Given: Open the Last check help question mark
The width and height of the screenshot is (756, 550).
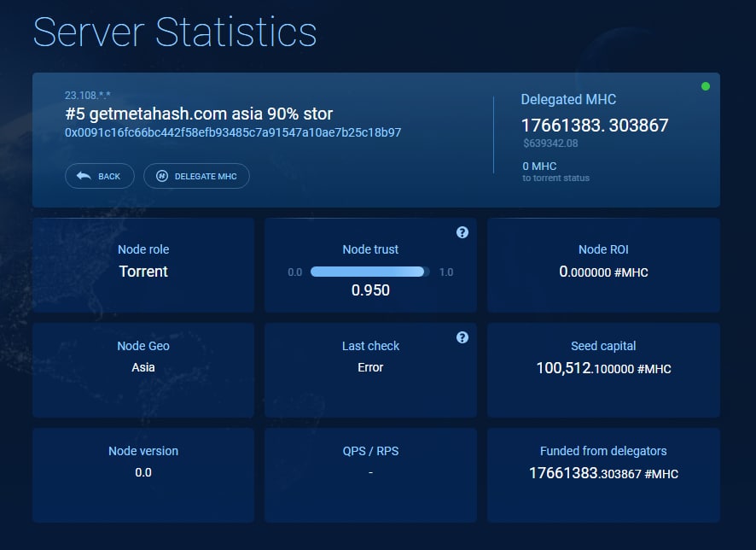Looking at the screenshot, I should point(462,337).
